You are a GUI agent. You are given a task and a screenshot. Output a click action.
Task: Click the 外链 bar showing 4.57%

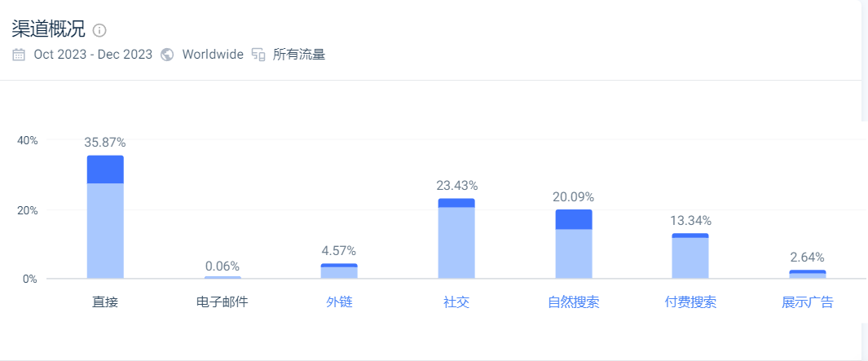point(339,271)
